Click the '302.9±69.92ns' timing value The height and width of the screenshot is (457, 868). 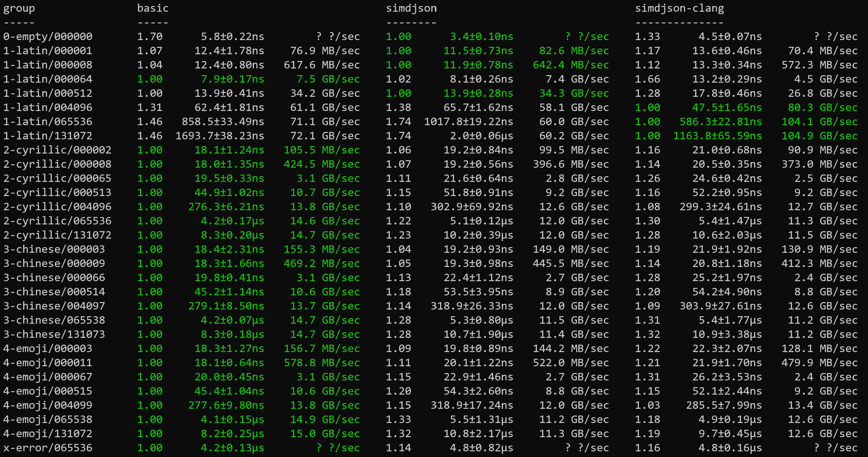point(472,207)
